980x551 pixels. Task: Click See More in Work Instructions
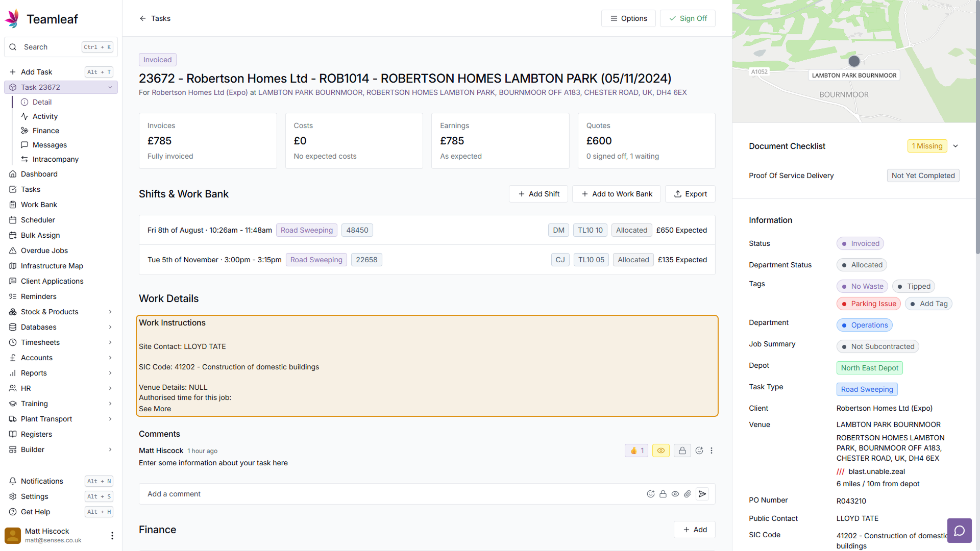point(155,409)
